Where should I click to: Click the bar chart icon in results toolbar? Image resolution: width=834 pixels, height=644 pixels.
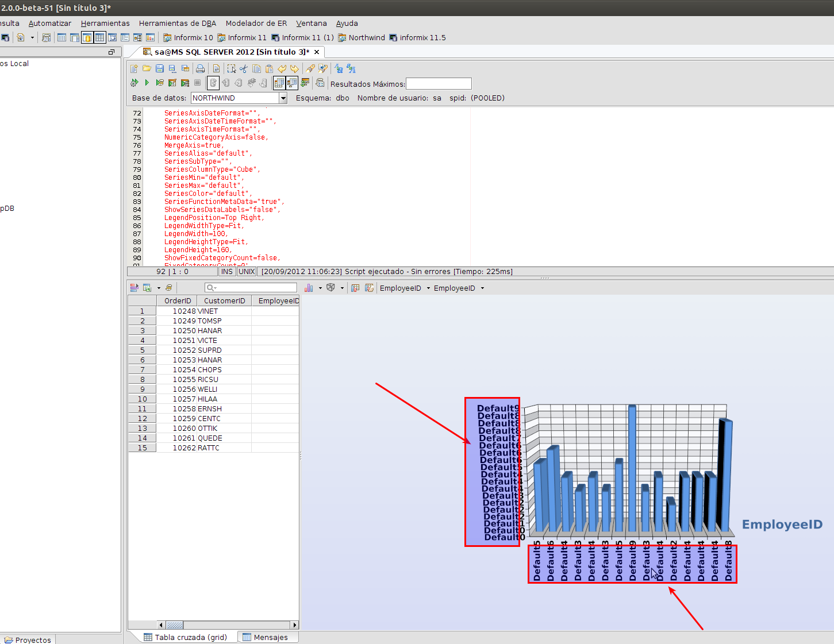tap(309, 288)
